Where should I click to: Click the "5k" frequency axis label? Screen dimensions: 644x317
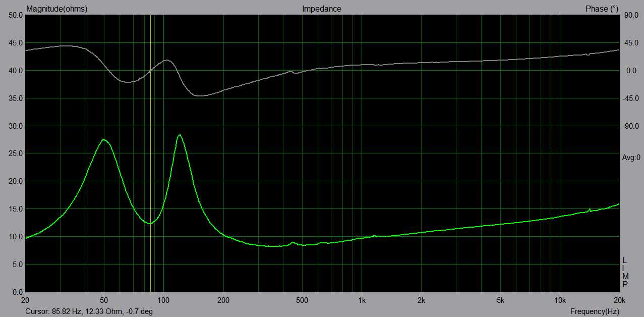500,300
